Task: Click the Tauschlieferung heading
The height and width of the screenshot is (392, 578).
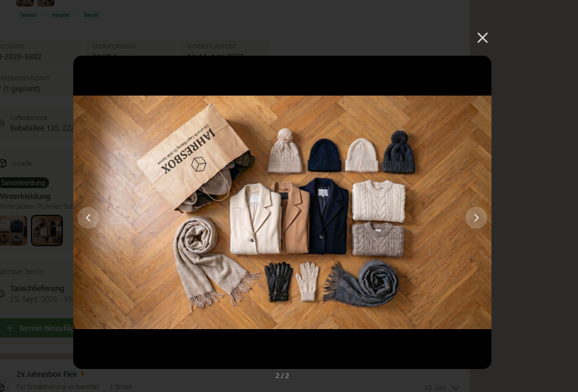Action: coord(37,288)
